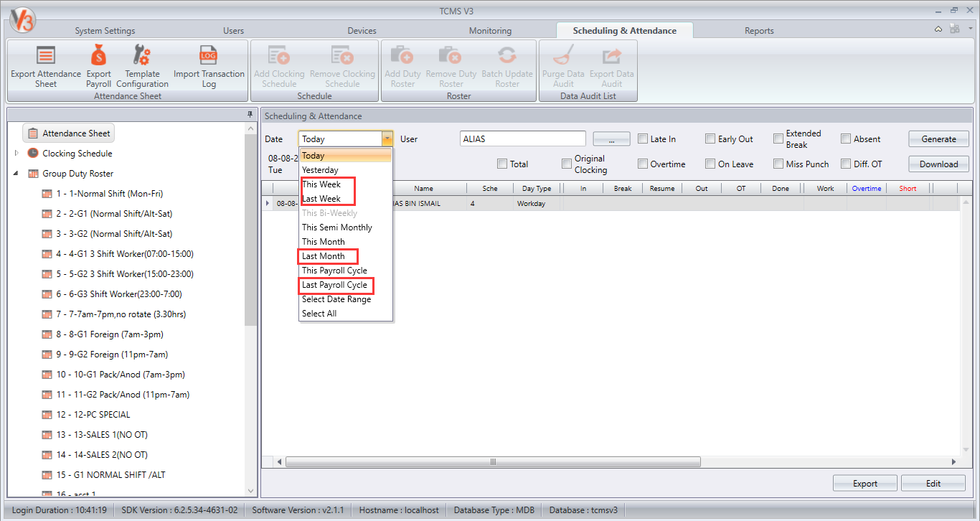Enable the Diff. OT checkbox

click(846, 164)
